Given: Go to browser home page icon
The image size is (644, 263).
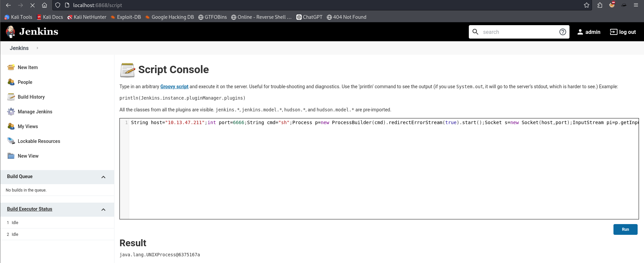Looking at the screenshot, I should click(x=44, y=5).
